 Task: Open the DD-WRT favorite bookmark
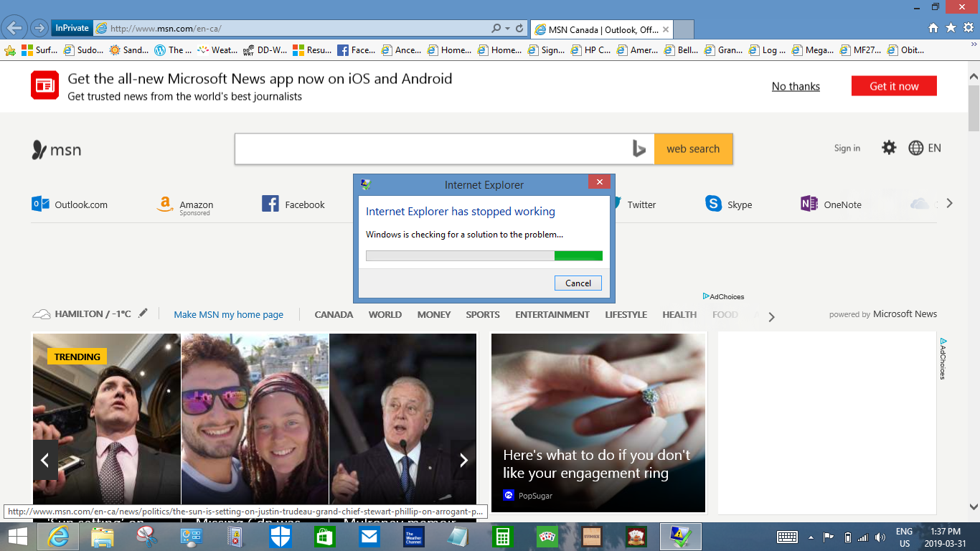265,50
